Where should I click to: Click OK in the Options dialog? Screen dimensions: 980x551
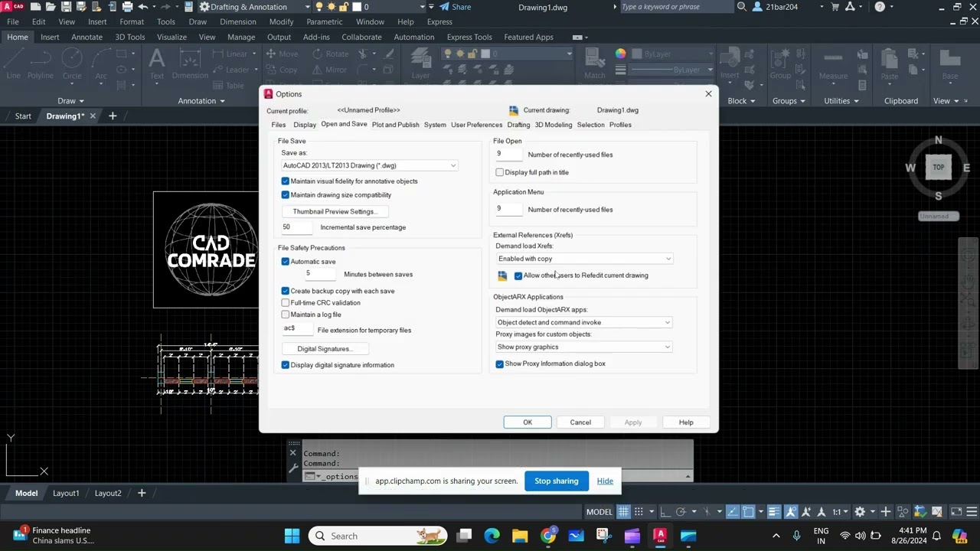point(528,422)
